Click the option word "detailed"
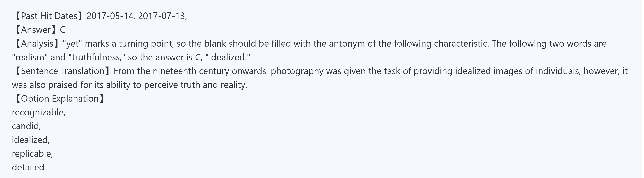The width and height of the screenshot is (644, 178). (28, 167)
